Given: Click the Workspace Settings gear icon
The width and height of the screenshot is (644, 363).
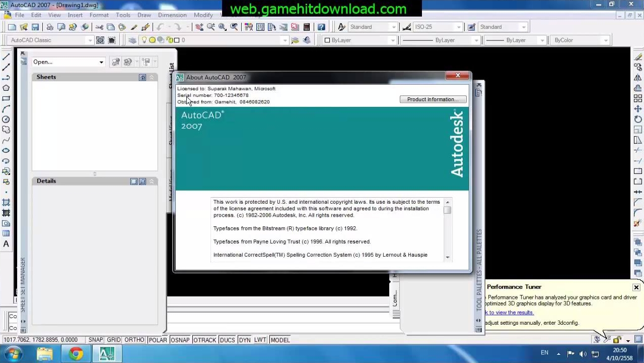Looking at the screenshot, I should pyautogui.click(x=100, y=40).
